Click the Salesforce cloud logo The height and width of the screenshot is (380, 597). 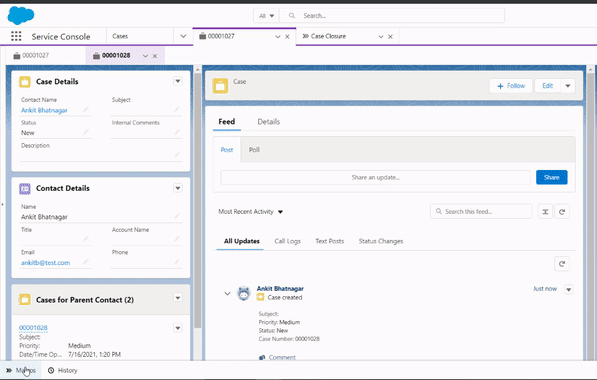coord(21,16)
